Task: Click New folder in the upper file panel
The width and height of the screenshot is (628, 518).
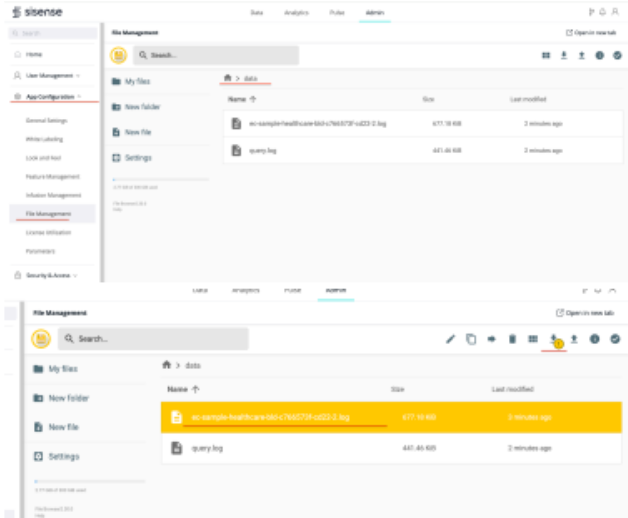Action: click(x=143, y=106)
